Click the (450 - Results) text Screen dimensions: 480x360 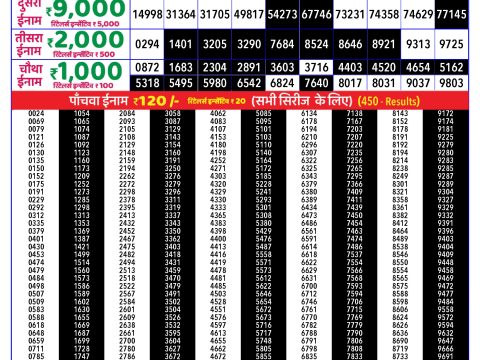pyautogui.click(x=389, y=101)
